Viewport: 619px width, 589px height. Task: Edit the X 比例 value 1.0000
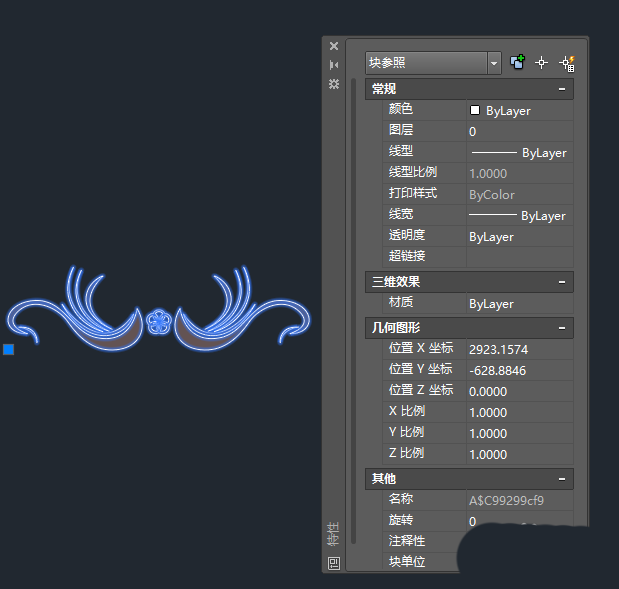(520, 413)
